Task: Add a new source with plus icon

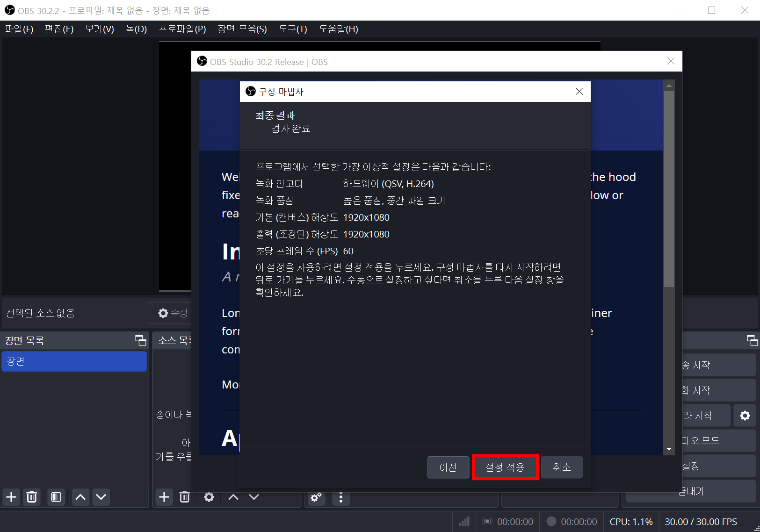Action: (164, 497)
